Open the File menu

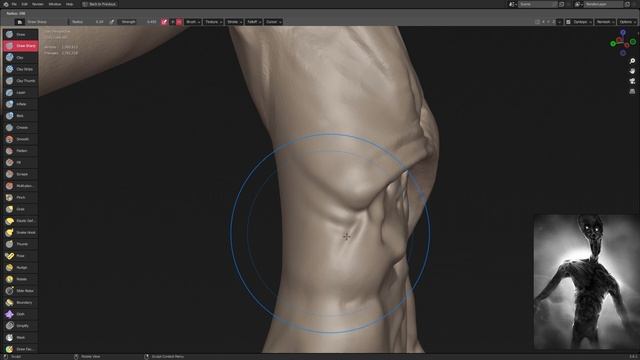pyautogui.click(x=14, y=4)
